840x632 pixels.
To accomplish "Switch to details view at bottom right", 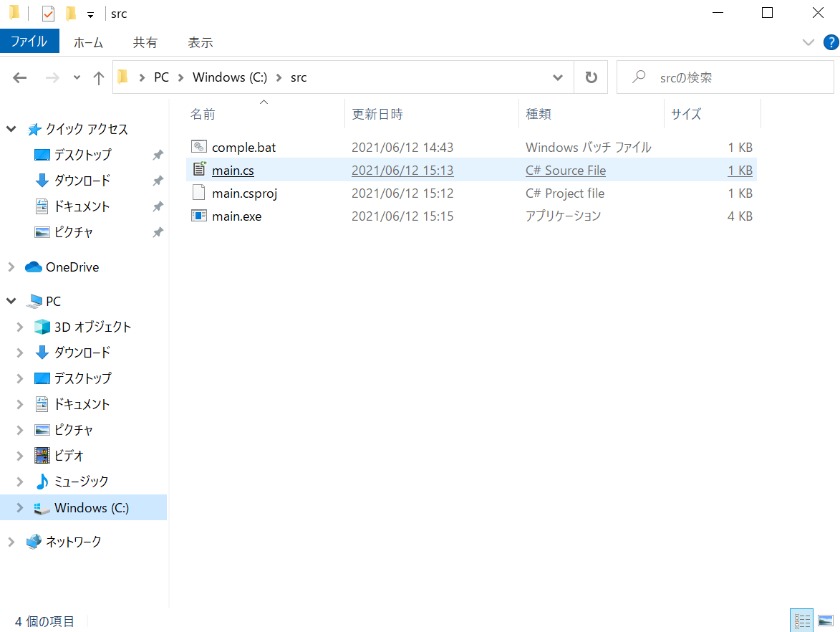I will pyautogui.click(x=802, y=620).
